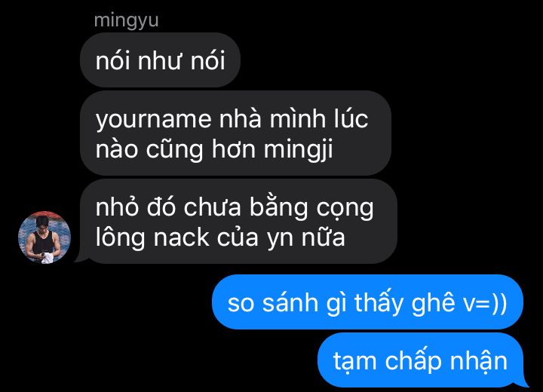Screen dimensions: 543x392
Task: Select the blue "so sánh gì thấy ghê" bubble
Action: pyautogui.click(x=367, y=302)
